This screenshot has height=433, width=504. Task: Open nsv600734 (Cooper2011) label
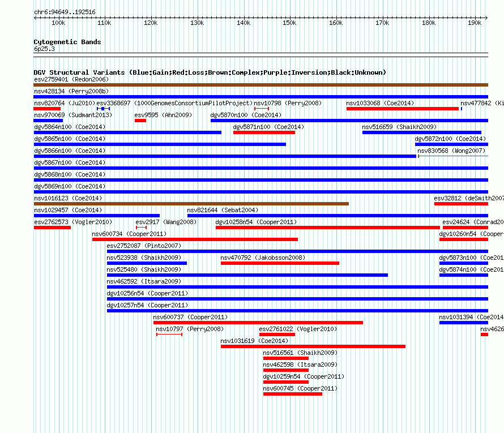129,234
